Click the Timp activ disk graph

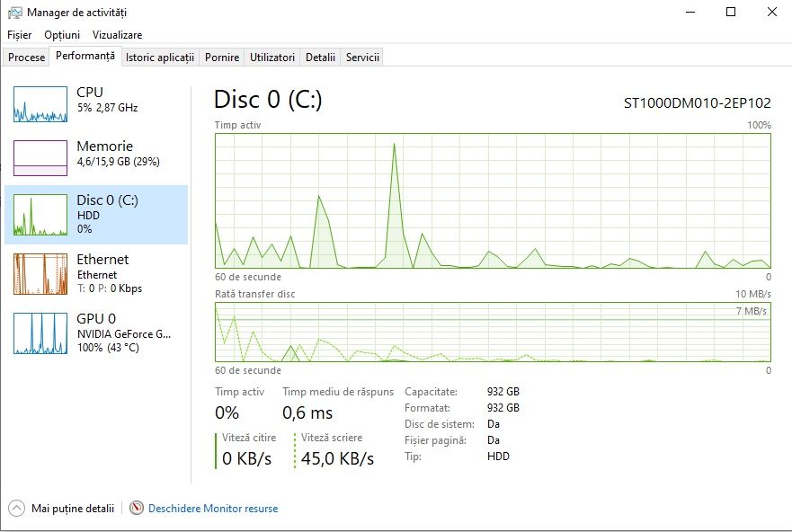click(x=493, y=200)
